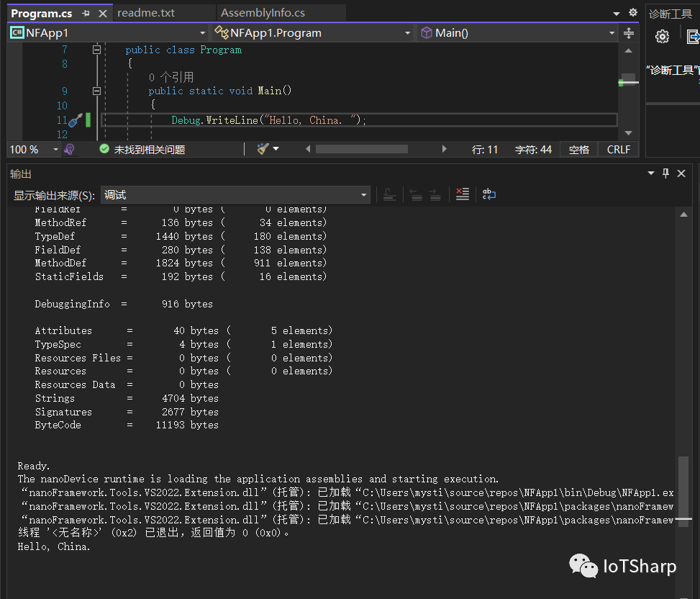The width and height of the screenshot is (700, 599).
Task: Click the DebuggingInfo = 916 bytes line
Action: tap(124, 305)
